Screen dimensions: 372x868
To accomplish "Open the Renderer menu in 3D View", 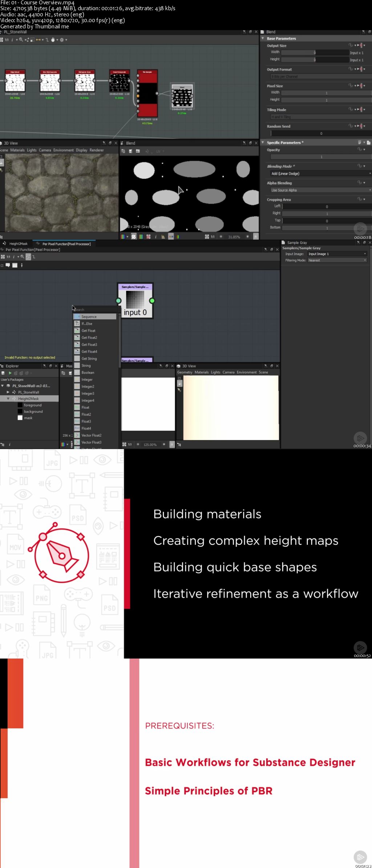I will [x=97, y=150].
